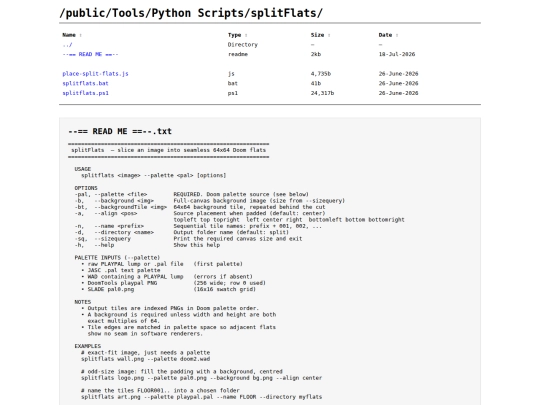Click the page path heading /public/Tools/Python Scripts/splitFlats/
This screenshot has width=540, height=405.
pos(191,13)
